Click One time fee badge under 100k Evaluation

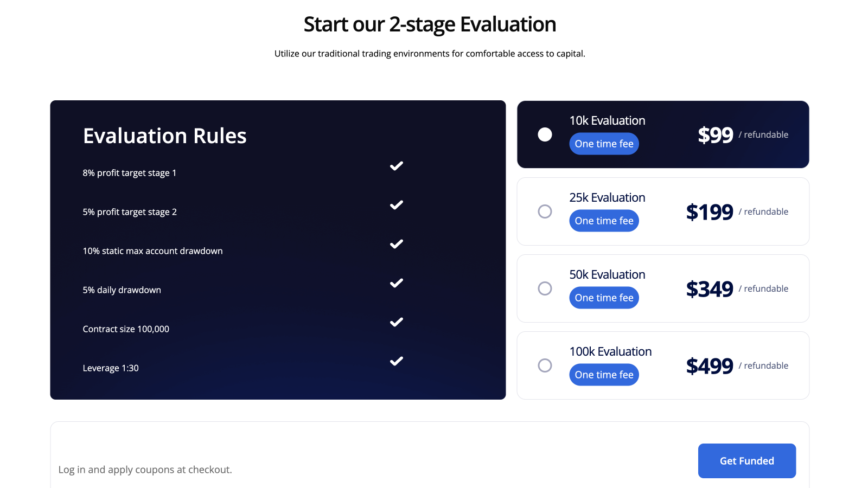coord(604,375)
